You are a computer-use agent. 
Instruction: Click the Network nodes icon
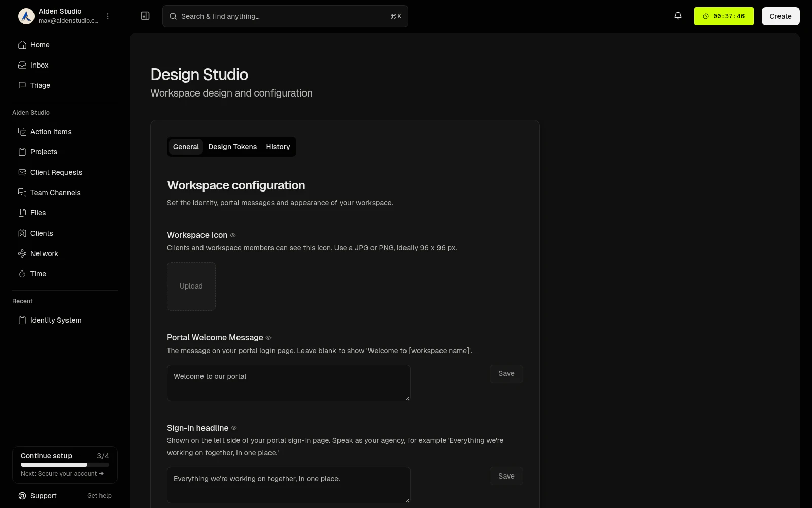click(x=22, y=253)
